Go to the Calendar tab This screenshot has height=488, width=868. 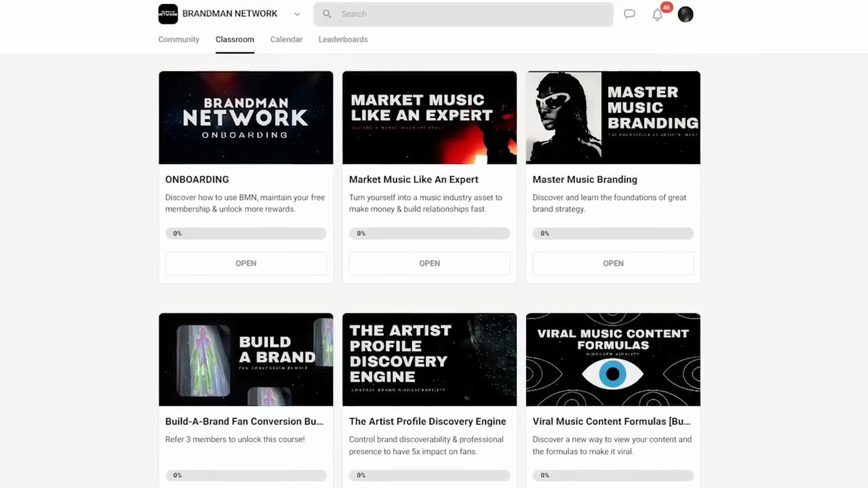click(286, 39)
